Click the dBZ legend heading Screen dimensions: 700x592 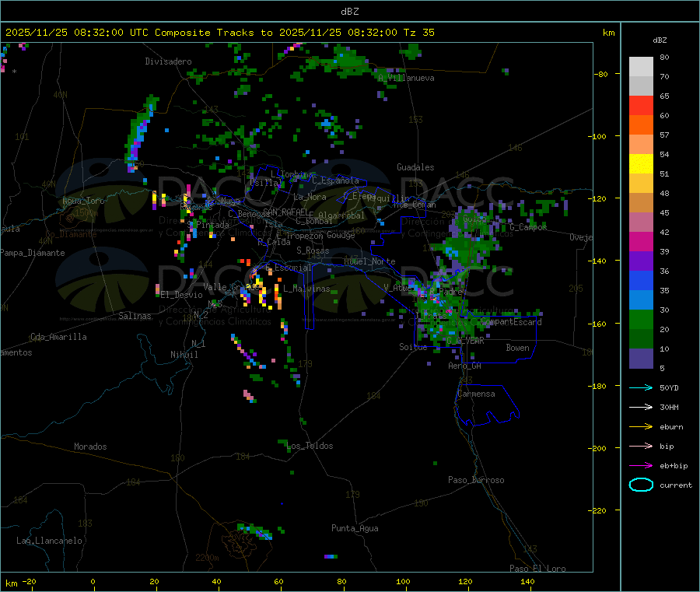pos(660,40)
